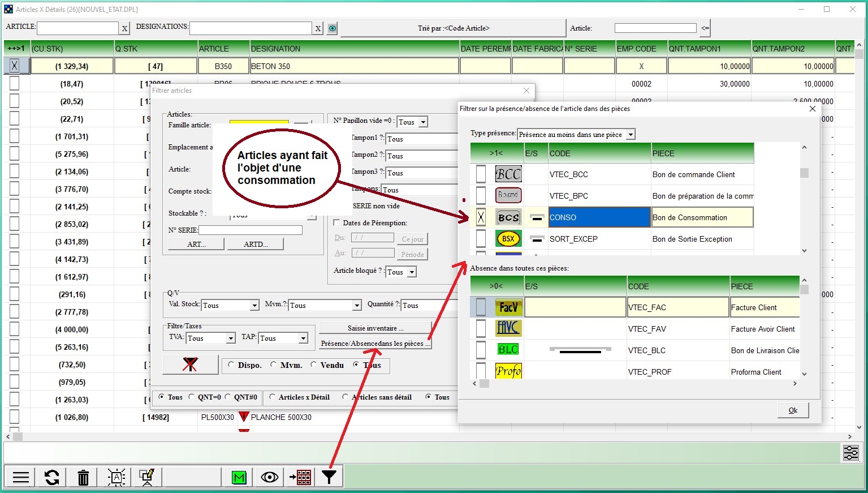Close the Filtrer articles dialog

526,91
